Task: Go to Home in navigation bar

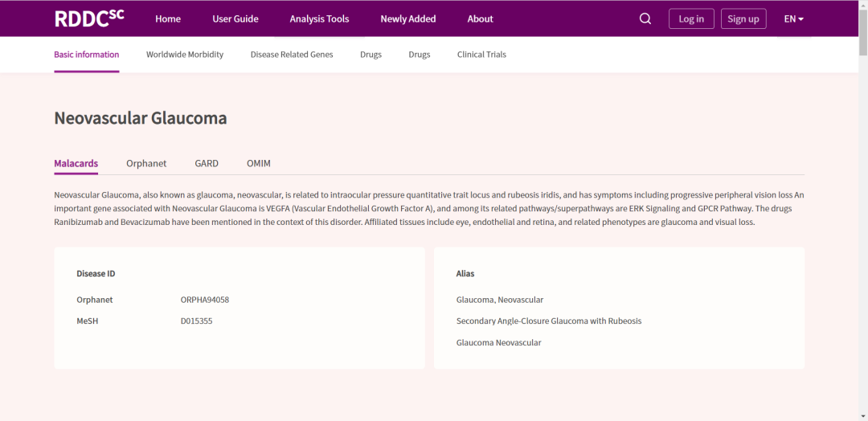Action: click(x=168, y=18)
